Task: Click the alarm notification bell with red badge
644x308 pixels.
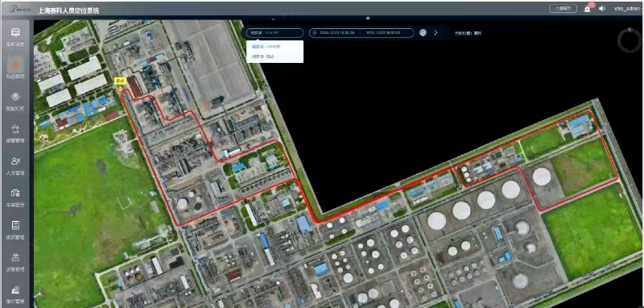Action: (588, 9)
